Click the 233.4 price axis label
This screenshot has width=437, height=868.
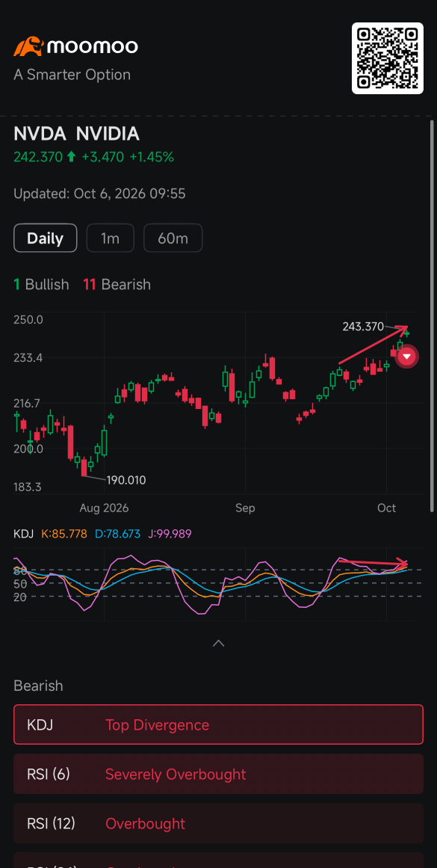point(28,358)
